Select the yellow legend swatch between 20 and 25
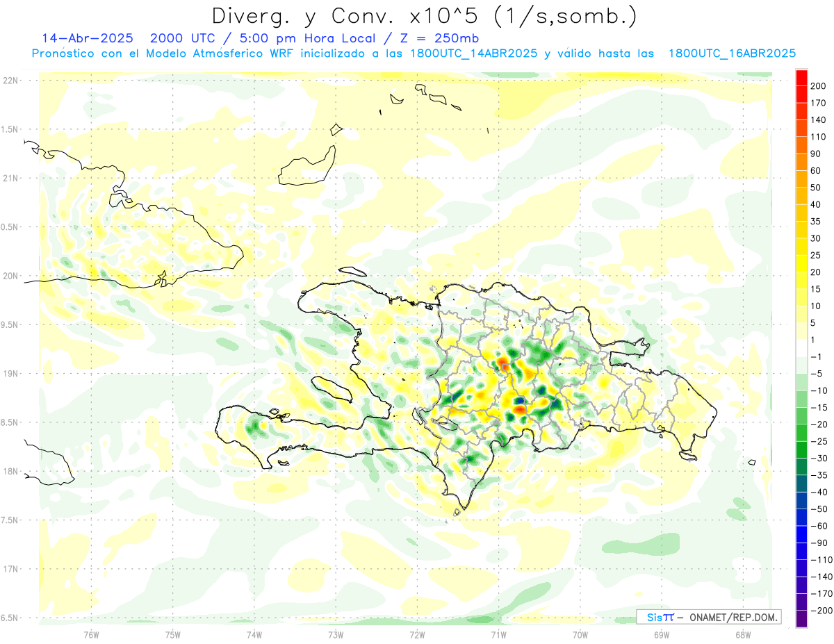 801,263
